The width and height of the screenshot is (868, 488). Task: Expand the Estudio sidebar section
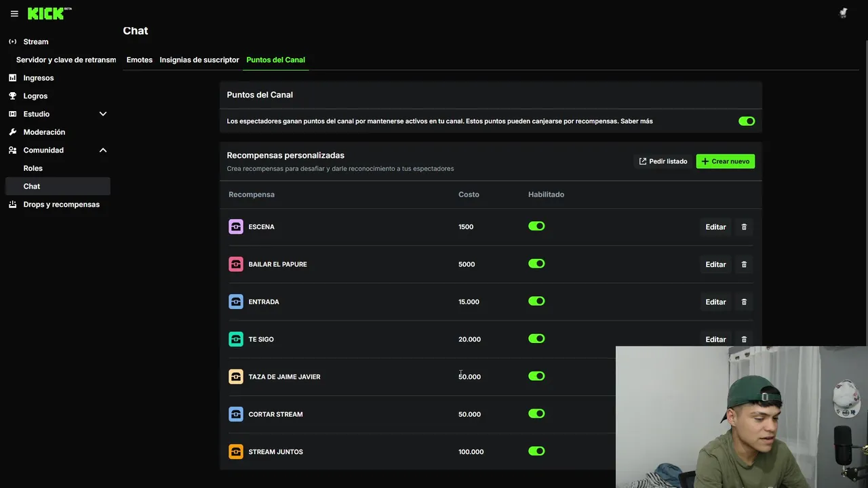(x=103, y=114)
